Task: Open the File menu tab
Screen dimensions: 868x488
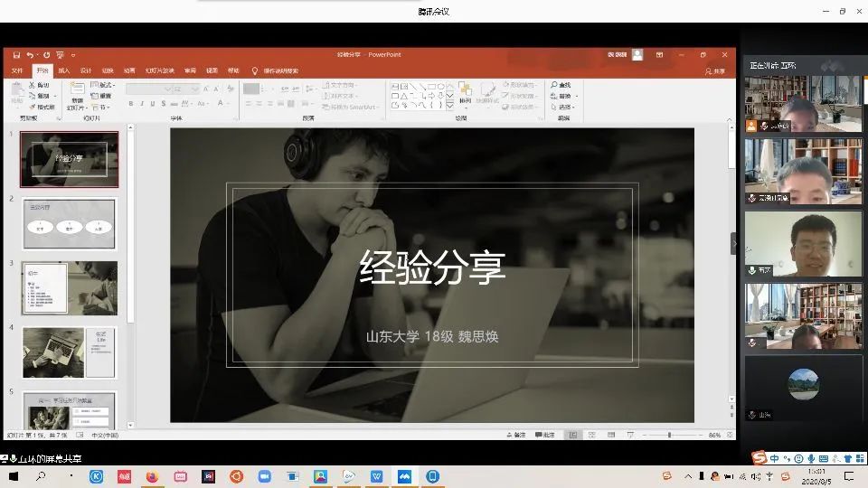Action: (17, 70)
